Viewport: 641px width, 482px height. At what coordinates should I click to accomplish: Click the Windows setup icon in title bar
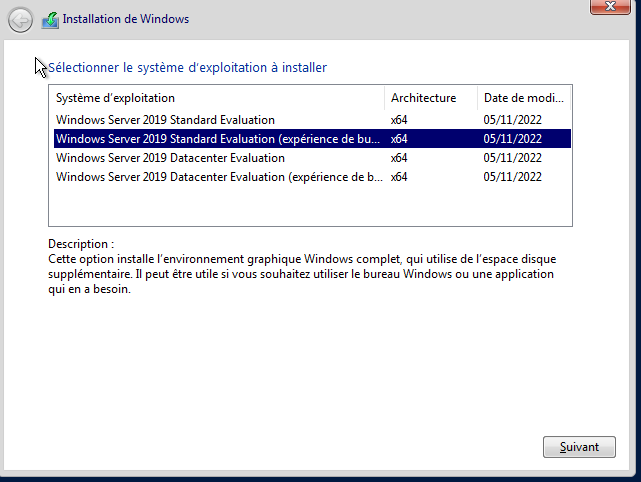coord(50,19)
